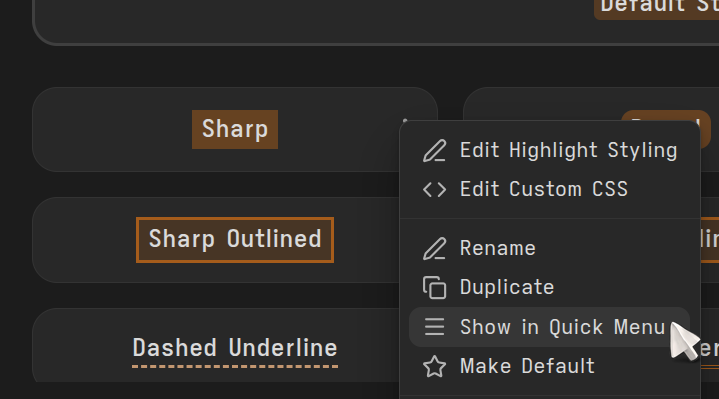This screenshot has height=399, width=719.
Task: Click the pencil icon next to Rename
Action: 434,249
